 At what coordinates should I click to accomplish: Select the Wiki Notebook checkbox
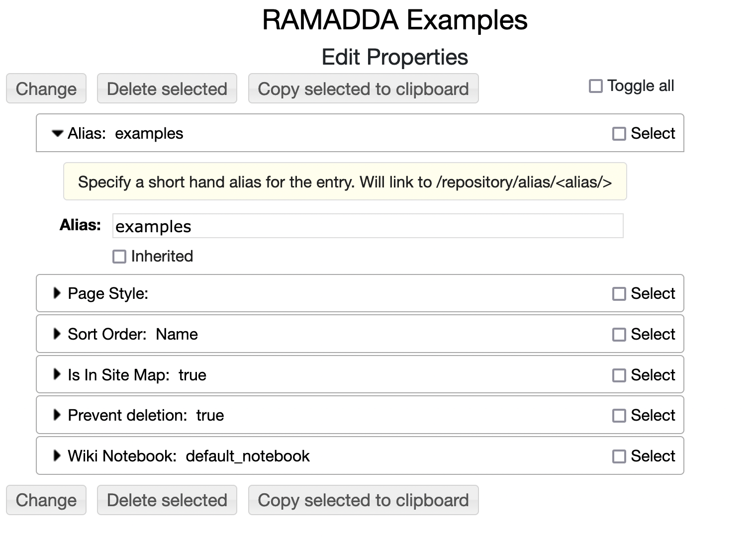point(619,456)
